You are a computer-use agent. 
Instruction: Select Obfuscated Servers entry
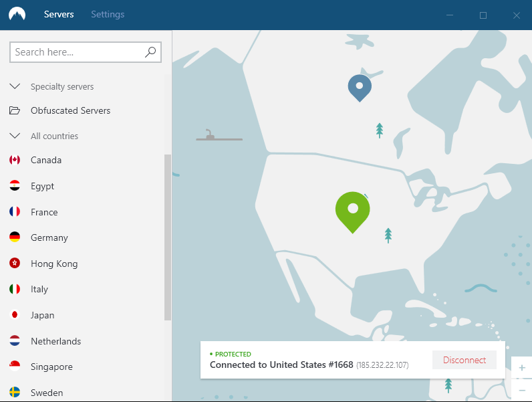tap(71, 110)
